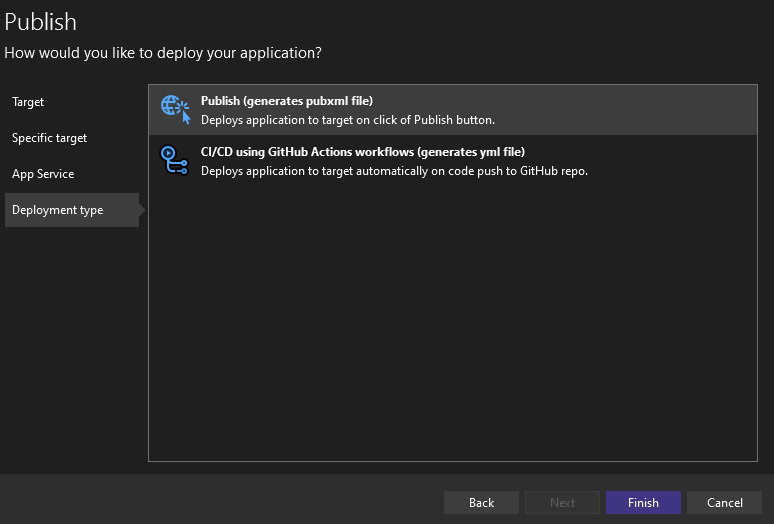
Task: Click 'Deploys application to target automatically' description
Action: [394, 171]
